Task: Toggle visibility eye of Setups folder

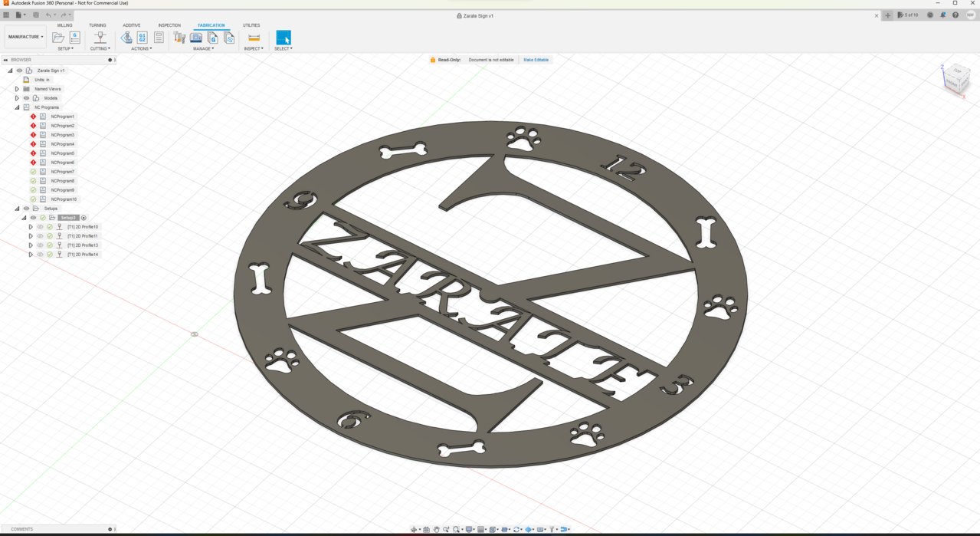Action: [26, 209]
